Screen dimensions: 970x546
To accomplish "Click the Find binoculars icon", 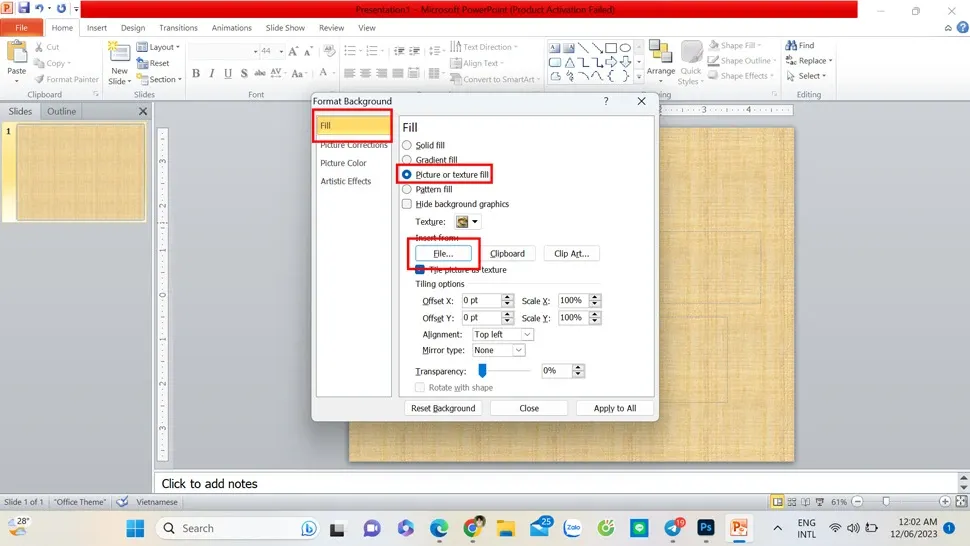I will 791,45.
